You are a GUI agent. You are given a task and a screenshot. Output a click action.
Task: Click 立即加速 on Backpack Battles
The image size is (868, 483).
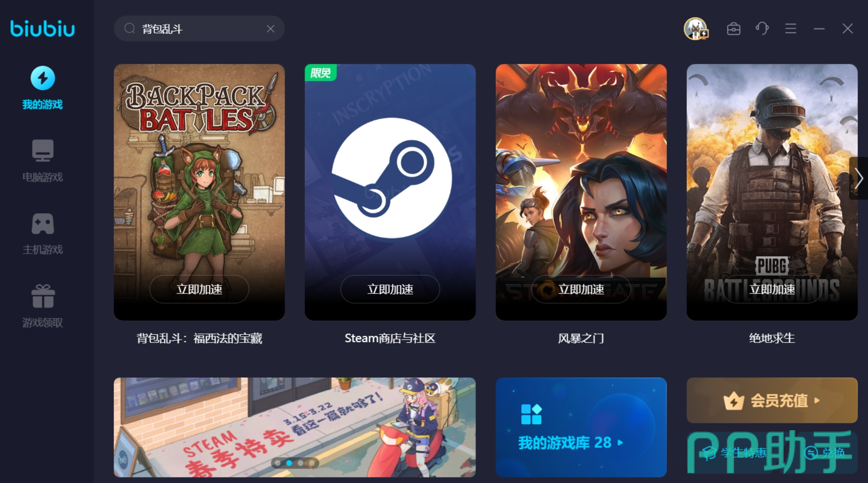tap(199, 289)
